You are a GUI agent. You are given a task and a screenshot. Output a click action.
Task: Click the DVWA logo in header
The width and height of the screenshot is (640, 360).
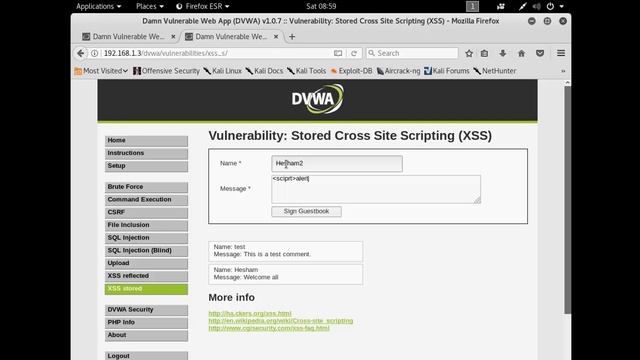pos(318,98)
